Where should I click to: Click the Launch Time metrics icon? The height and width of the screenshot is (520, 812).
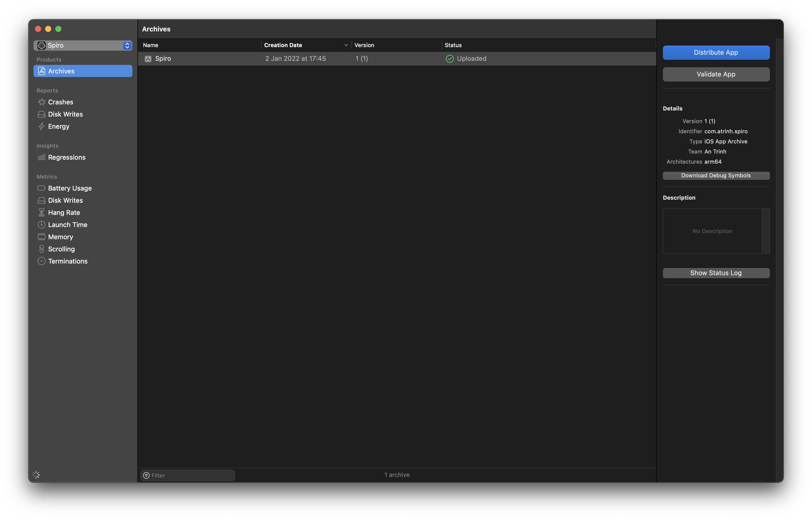(41, 224)
